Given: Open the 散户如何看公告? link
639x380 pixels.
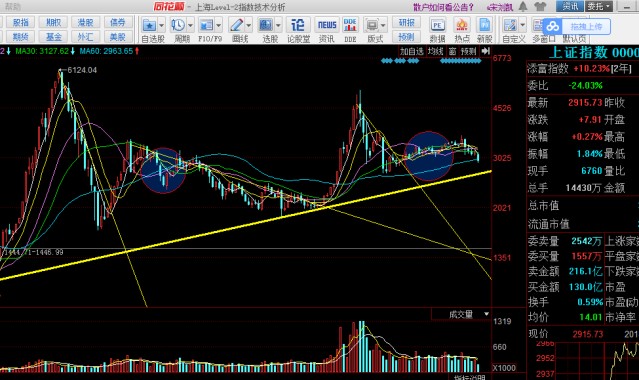Looking at the screenshot, I should pyautogui.click(x=444, y=7).
